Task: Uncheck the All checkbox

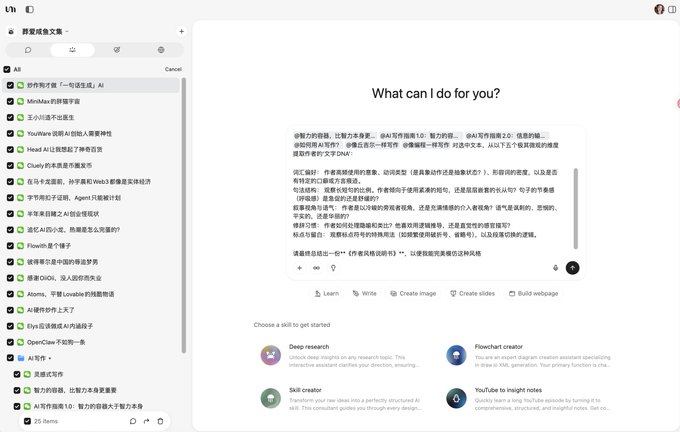Action: pos(7,69)
